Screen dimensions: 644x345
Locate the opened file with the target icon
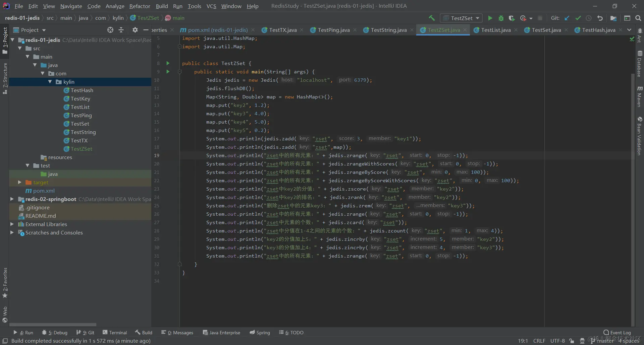(110, 30)
